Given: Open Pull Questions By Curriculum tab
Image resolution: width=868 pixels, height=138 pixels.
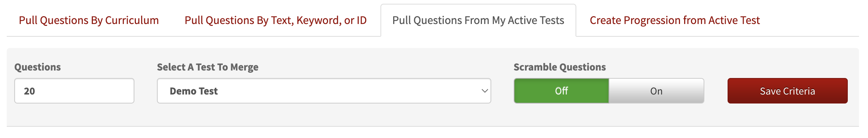Looking at the screenshot, I should [89, 20].
